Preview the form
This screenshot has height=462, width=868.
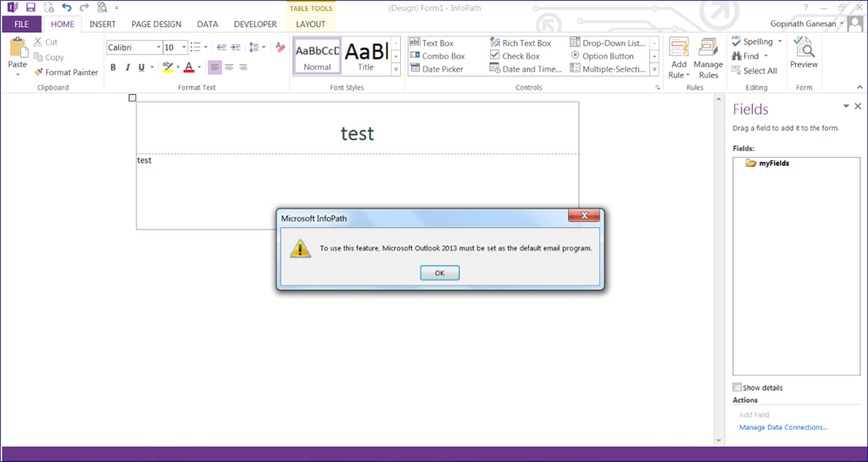pyautogui.click(x=804, y=53)
